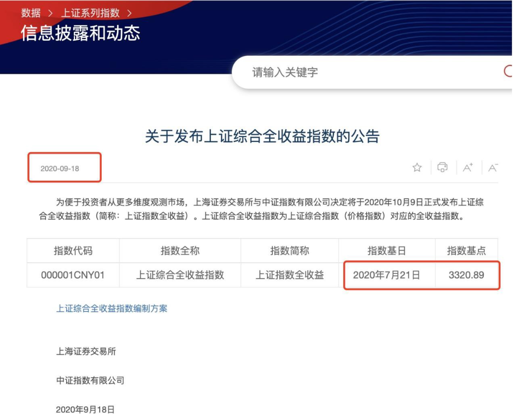Click the 请输入关键字 search field
513x420 pixels.
coord(372,72)
